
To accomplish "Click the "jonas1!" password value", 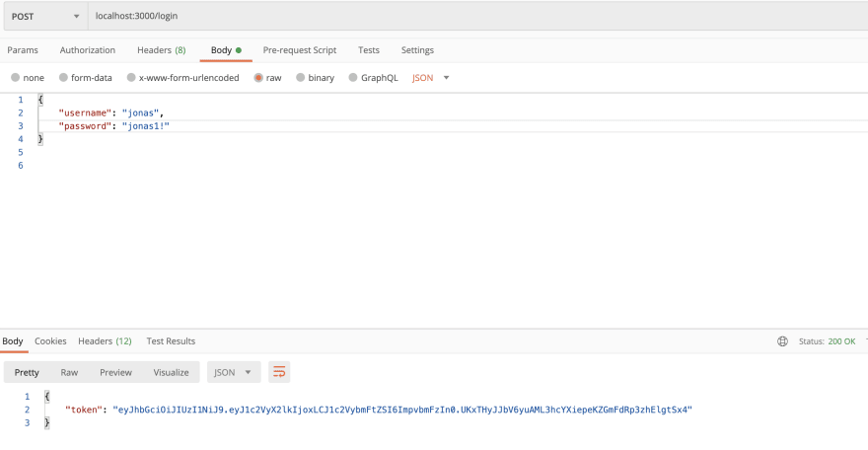I will point(146,126).
